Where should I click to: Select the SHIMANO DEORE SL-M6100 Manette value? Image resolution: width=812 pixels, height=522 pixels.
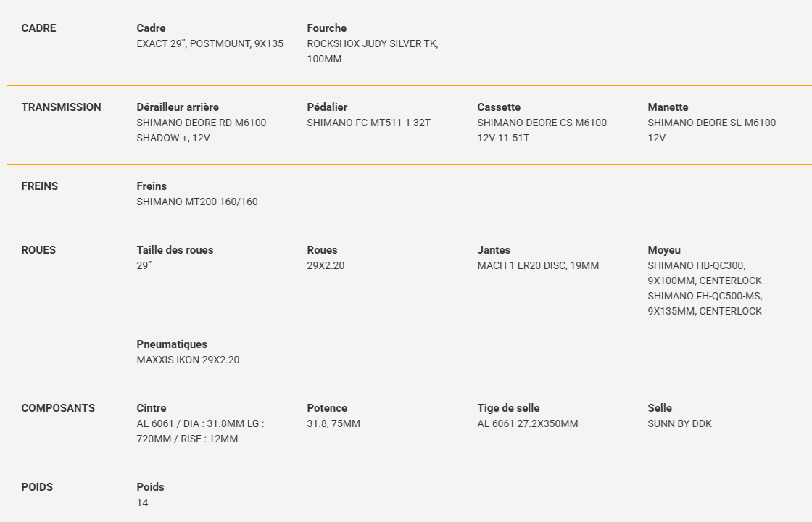coord(711,130)
